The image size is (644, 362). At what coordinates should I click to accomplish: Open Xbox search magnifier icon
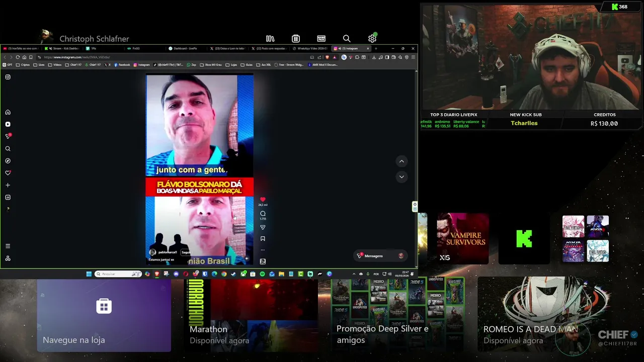(x=347, y=39)
